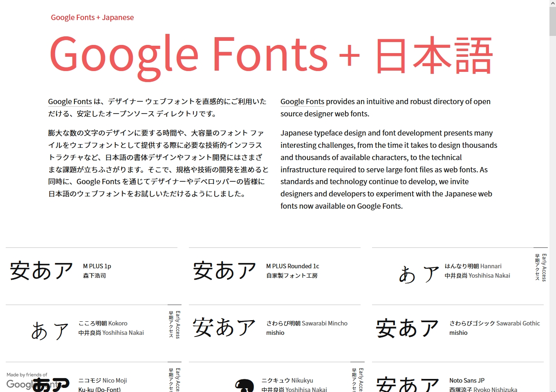Click author text 自家製フォント工房
Viewport: 556px width, 392px height.
(292, 276)
